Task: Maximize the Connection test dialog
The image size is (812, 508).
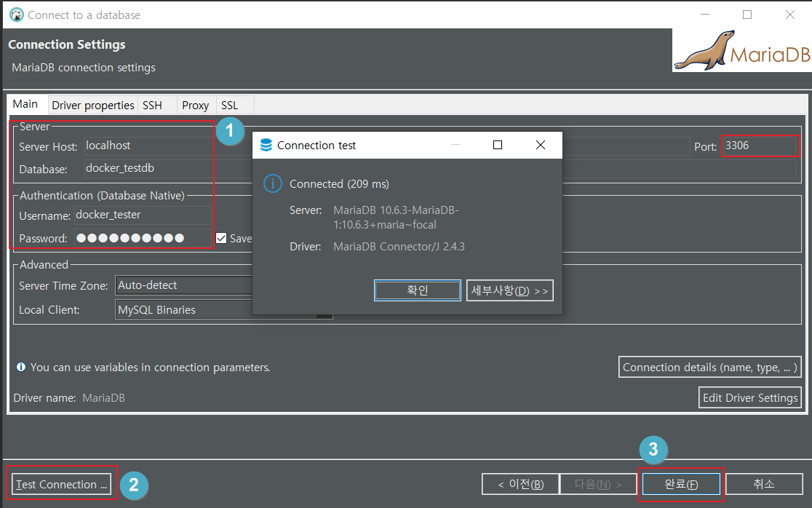Action: click(x=498, y=145)
